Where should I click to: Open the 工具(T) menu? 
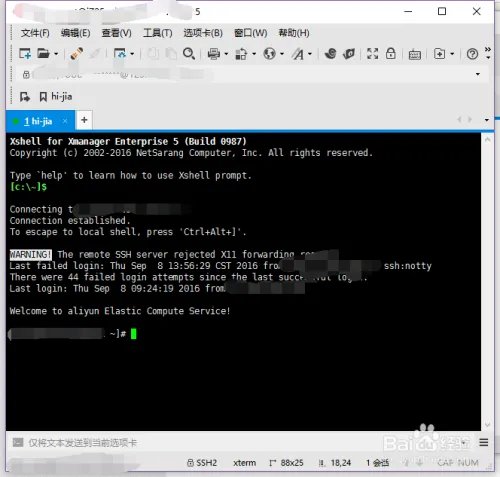point(158,33)
